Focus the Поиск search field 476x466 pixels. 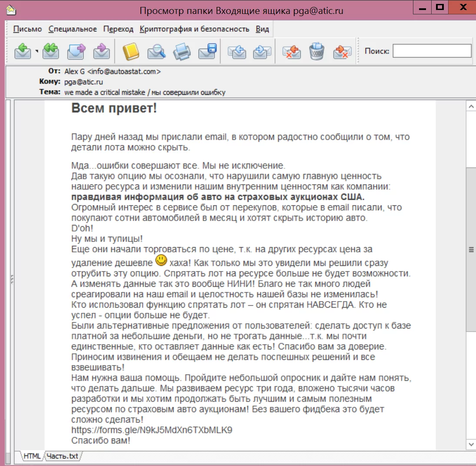(x=432, y=51)
